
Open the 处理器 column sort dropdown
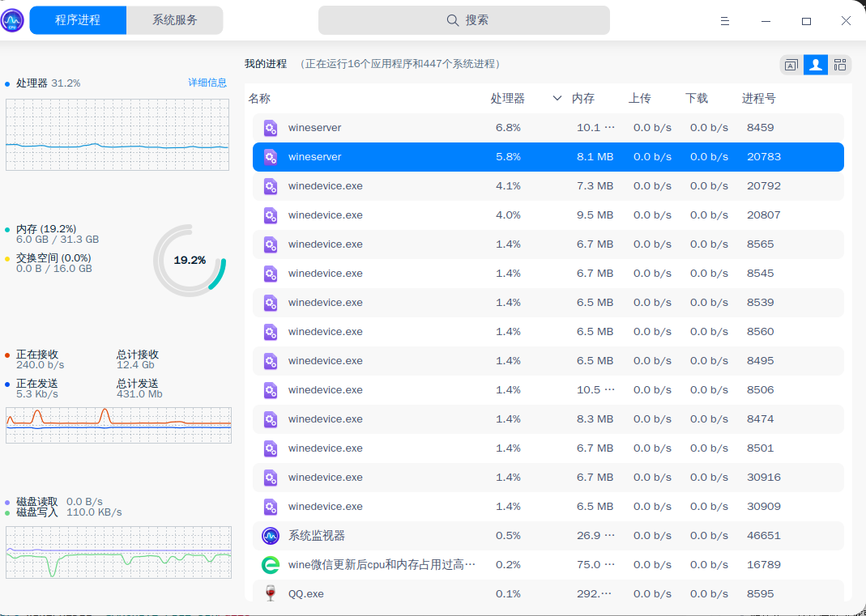tap(557, 97)
